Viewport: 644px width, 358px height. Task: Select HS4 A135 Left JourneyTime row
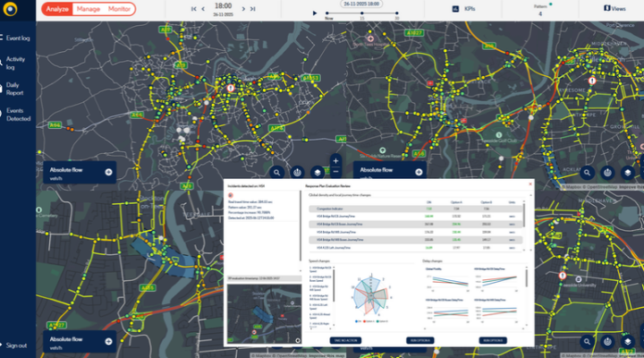(x=415, y=248)
